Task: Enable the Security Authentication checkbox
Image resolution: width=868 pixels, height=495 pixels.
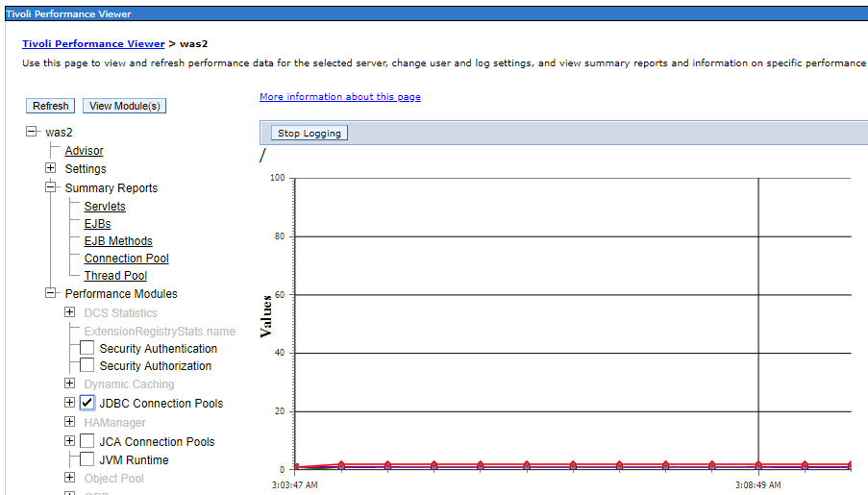Action: click(87, 348)
